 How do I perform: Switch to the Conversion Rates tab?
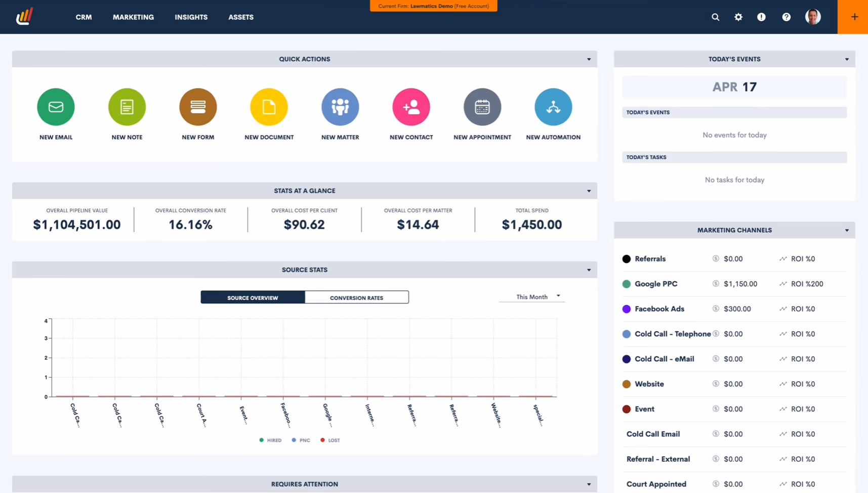point(357,297)
